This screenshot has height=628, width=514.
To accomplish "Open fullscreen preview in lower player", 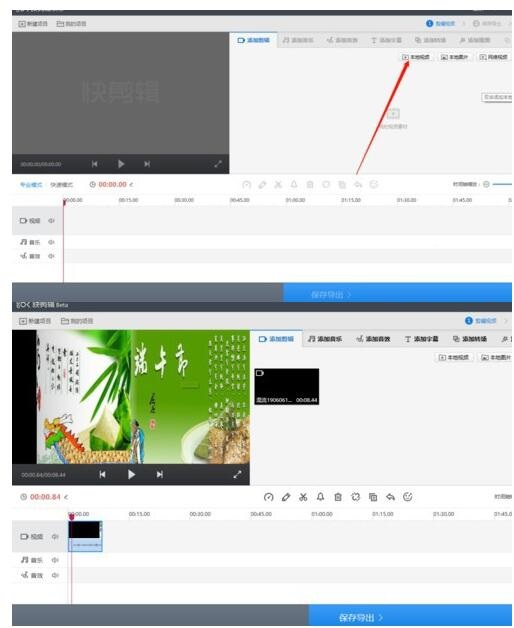I will 237,475.
